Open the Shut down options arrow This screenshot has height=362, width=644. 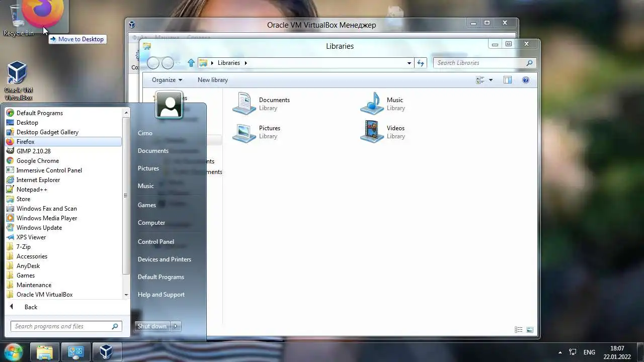click(176, 326)
